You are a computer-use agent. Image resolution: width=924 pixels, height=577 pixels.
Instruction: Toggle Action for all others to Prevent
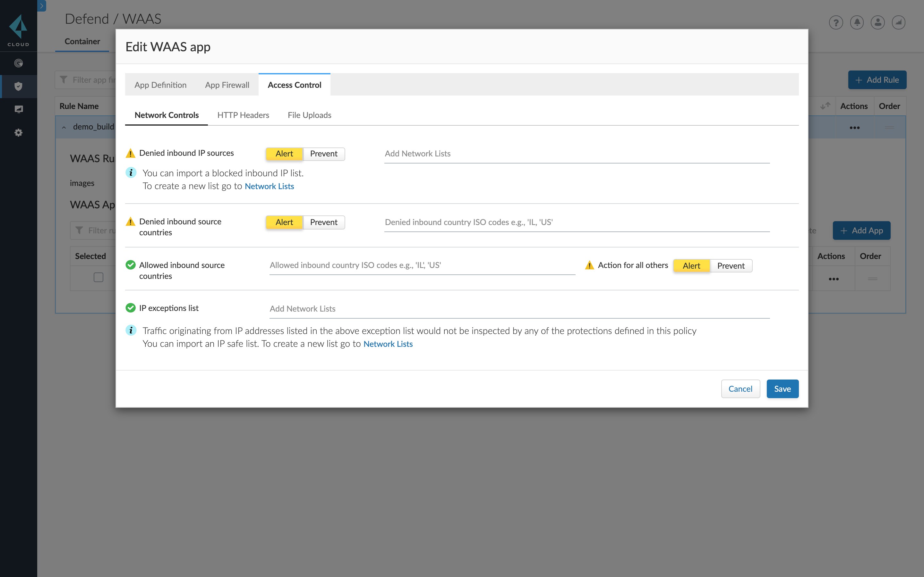pyautogui.click(x=731, y=266)
